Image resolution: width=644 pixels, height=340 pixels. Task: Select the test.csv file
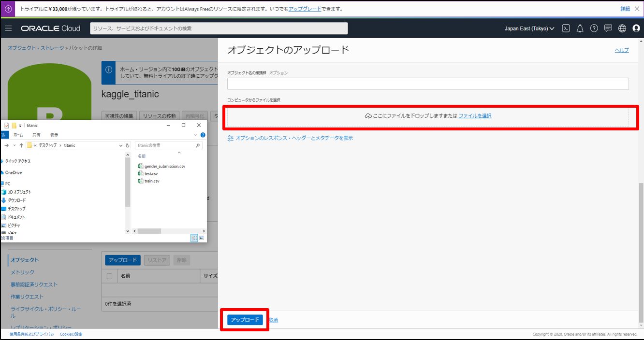coord(151,173)
